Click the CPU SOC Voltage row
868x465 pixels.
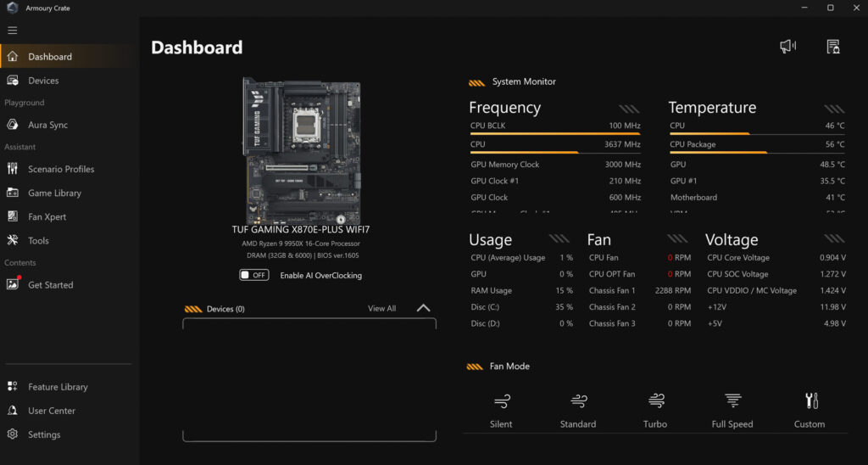point(776,274)
